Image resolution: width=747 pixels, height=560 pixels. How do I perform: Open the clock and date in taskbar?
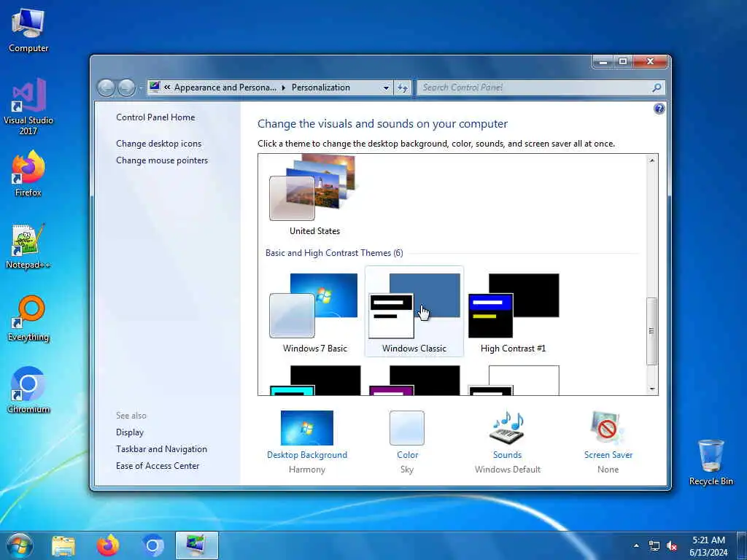pos(708,546)
